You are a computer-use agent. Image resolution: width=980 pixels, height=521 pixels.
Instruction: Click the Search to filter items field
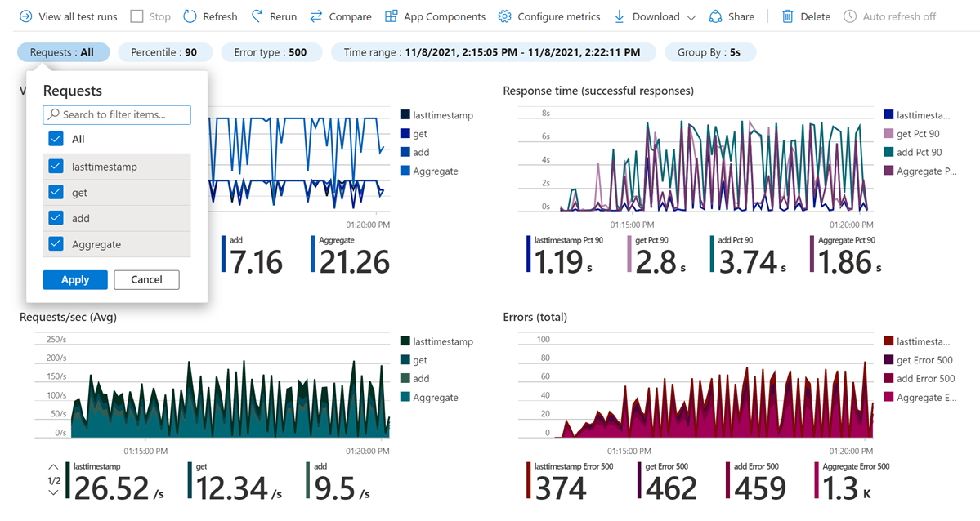tap(123, 114)
